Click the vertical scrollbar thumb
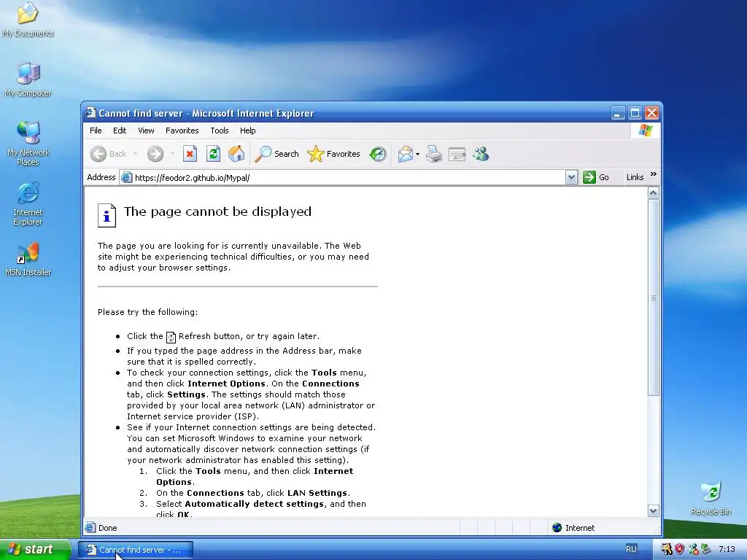The image size is (747, 560). coord(654,297)
